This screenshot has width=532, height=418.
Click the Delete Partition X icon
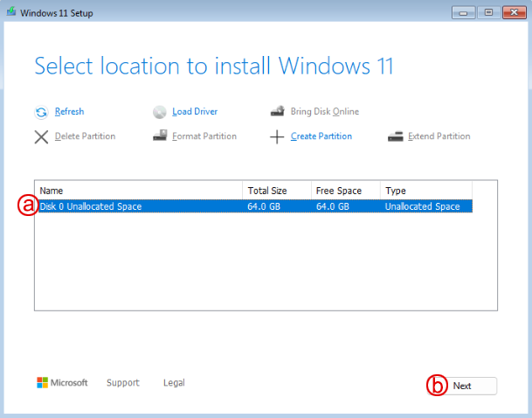point(41,136)
